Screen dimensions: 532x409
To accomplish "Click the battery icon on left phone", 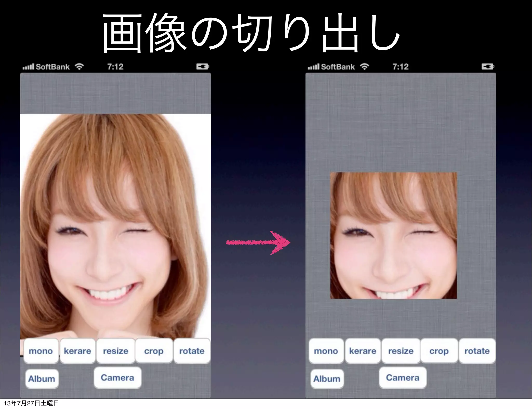I will 202,67.
